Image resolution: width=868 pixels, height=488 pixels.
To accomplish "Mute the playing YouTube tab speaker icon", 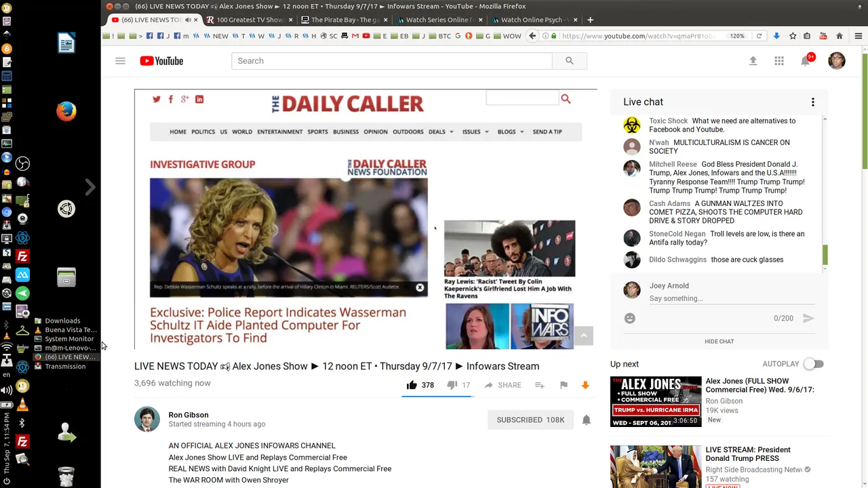I will coord(188,20).
